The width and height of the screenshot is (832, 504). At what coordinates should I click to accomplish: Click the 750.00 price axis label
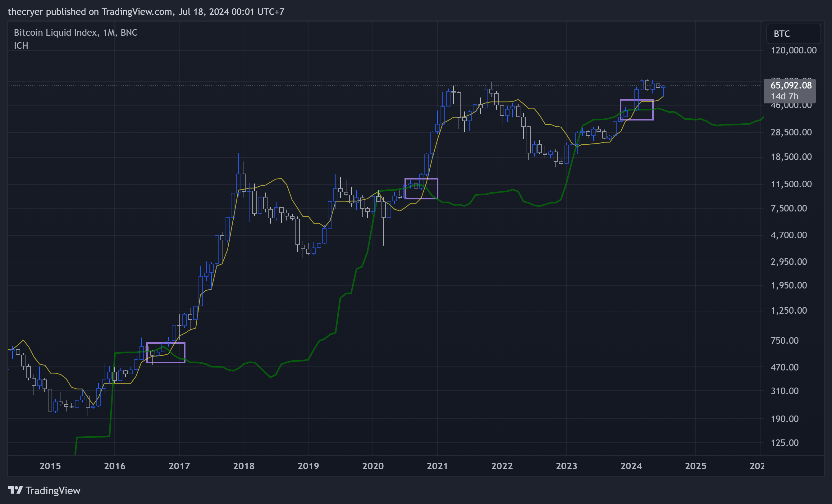coord(785,340)
